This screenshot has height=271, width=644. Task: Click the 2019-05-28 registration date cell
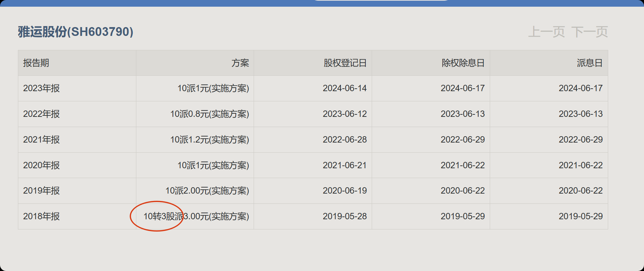click(x=344, y=216)
